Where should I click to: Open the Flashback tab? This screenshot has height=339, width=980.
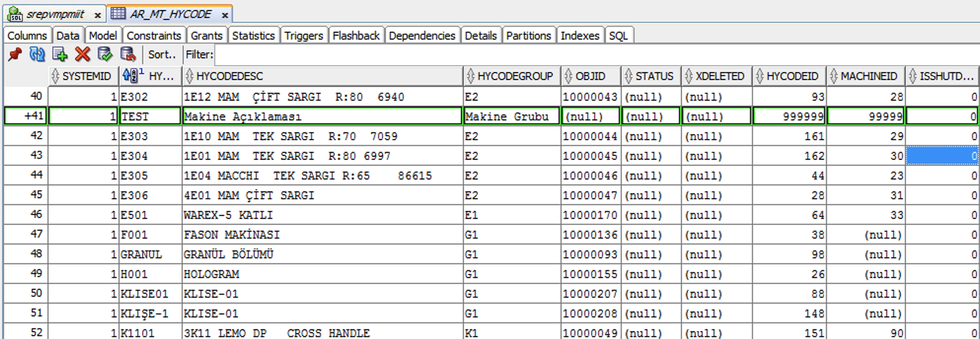(x=356, y=35)
